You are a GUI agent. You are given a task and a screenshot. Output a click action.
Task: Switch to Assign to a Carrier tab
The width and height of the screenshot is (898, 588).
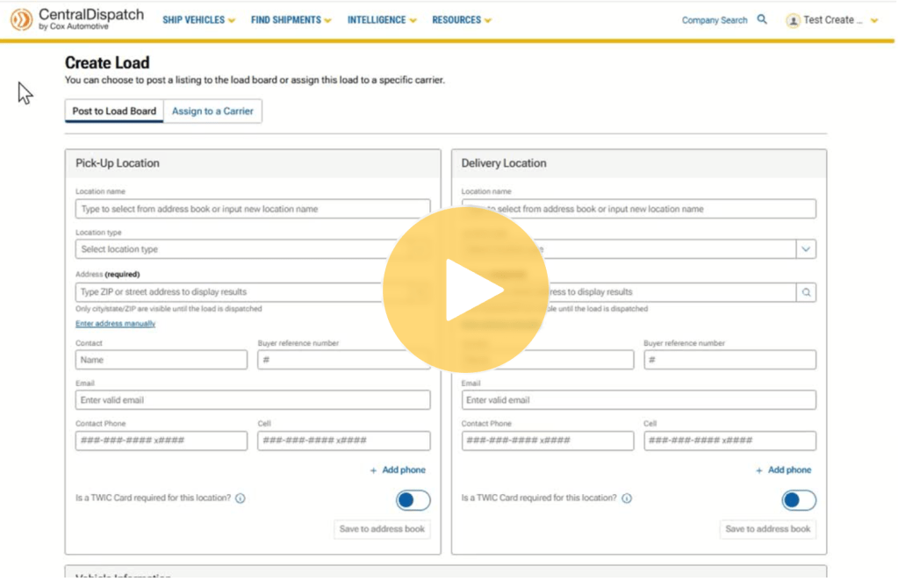pyautogui.click(x=212, y=111)
